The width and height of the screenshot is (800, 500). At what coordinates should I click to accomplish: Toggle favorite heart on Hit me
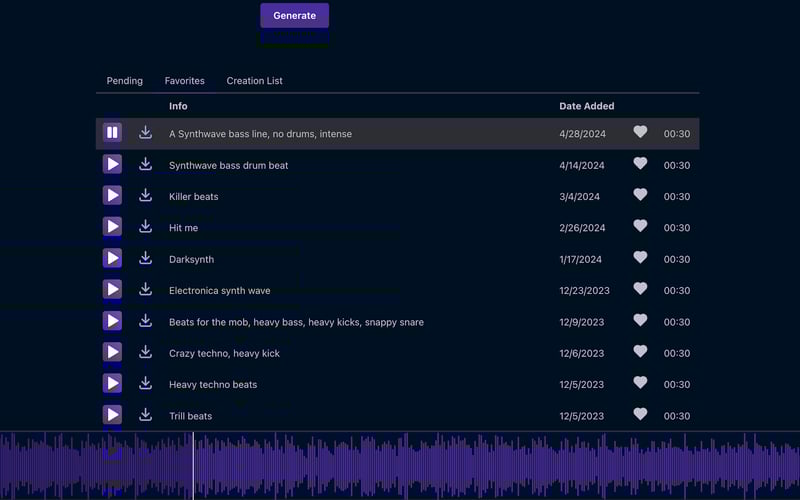640,226
